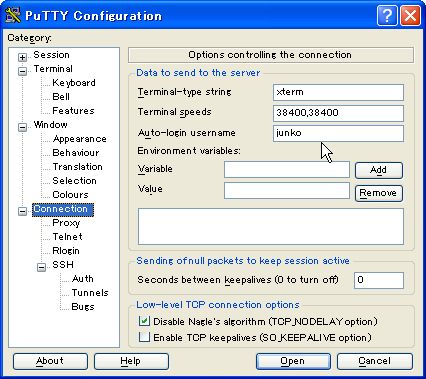Viewport: 426px width, 379px height.
Task: Open the SSH Auth settings page
Action: point(83,279)
